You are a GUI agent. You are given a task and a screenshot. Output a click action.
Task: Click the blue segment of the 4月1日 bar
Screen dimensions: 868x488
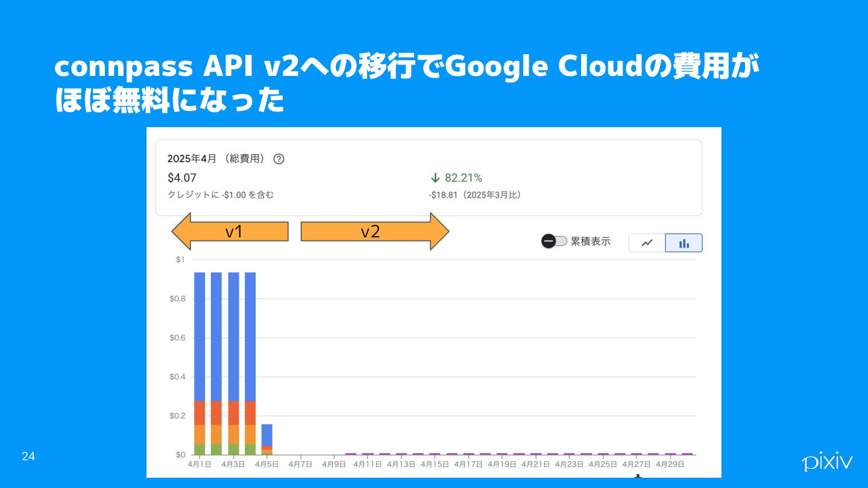tap(200, 337)
